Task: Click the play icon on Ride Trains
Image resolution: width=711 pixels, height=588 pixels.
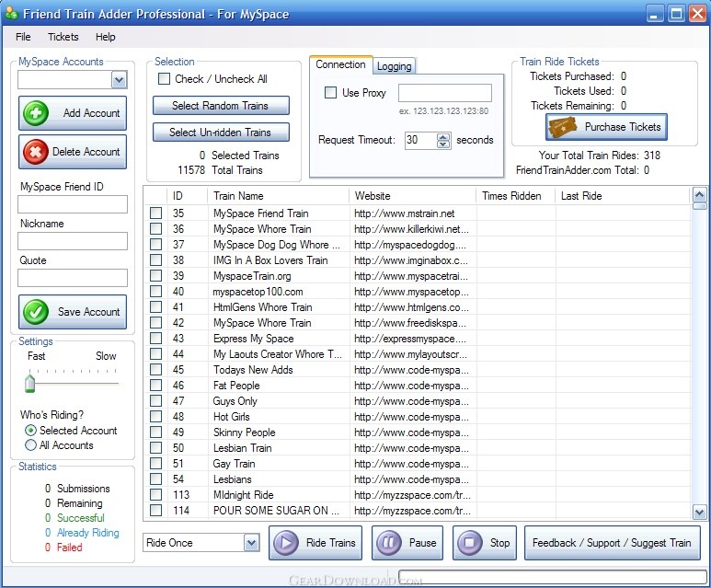Action: (286, 542)
